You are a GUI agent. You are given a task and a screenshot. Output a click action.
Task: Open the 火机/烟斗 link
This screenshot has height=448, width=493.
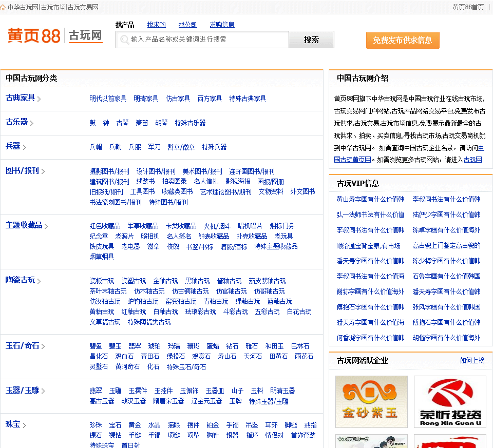[x=217, y=226]
